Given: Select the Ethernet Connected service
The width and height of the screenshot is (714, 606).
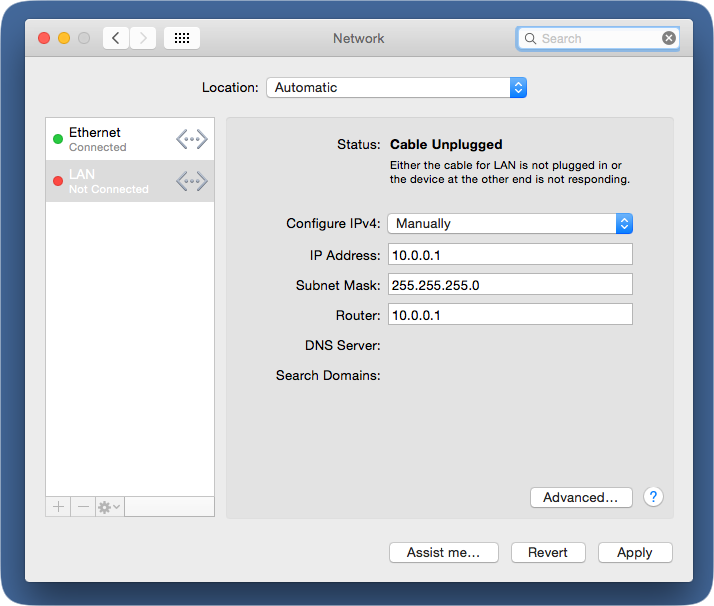Looking at the screenshot, I should pos(130,139).
